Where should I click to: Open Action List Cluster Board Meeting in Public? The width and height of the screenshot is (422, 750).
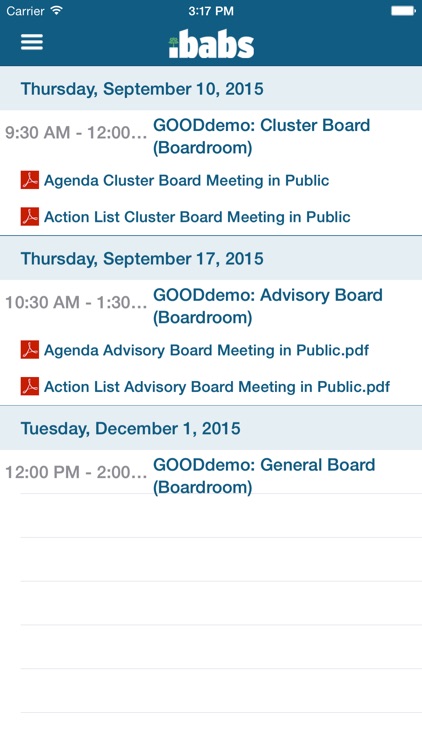[x=197, y=217]
